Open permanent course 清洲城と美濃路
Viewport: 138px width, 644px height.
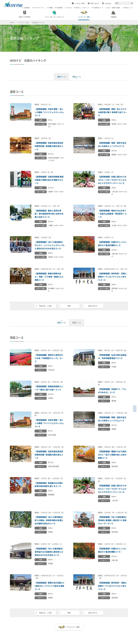[x=112, y=520]
